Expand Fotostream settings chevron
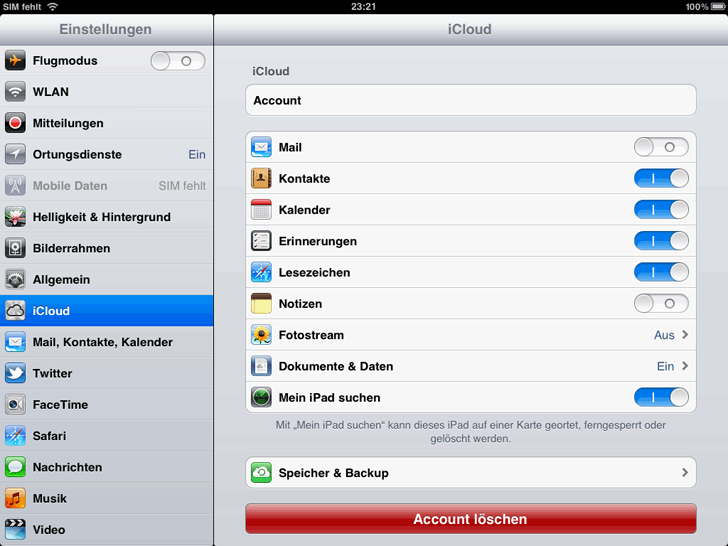This screenshot has height=546, width=728. [685, 335]
